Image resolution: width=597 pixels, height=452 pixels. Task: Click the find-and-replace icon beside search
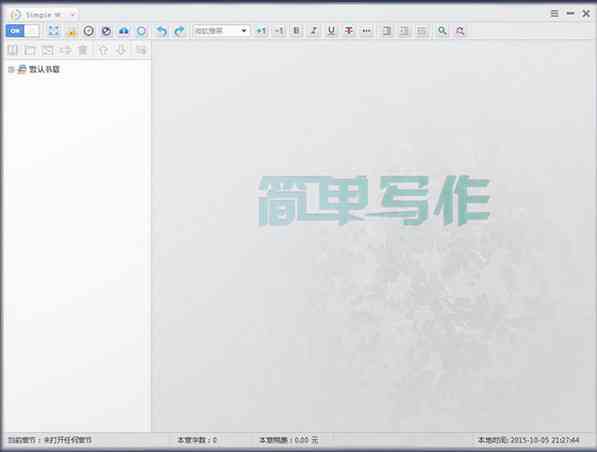[460, 31]
